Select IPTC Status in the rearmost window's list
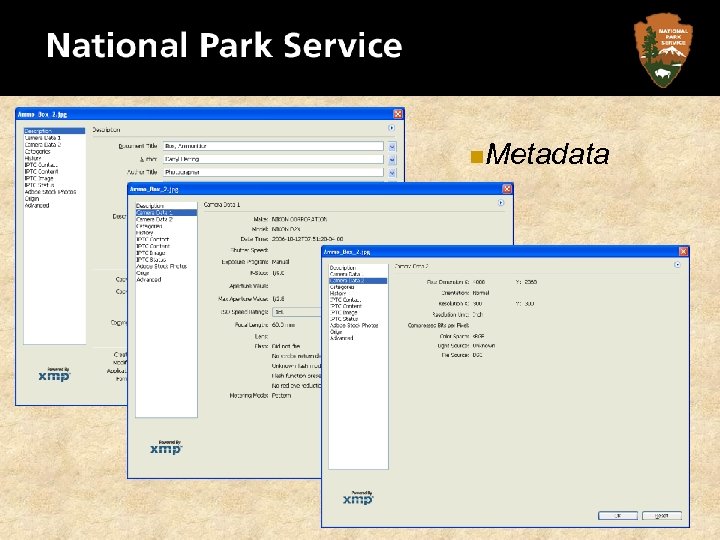720x540 pixels. point(39,185)
